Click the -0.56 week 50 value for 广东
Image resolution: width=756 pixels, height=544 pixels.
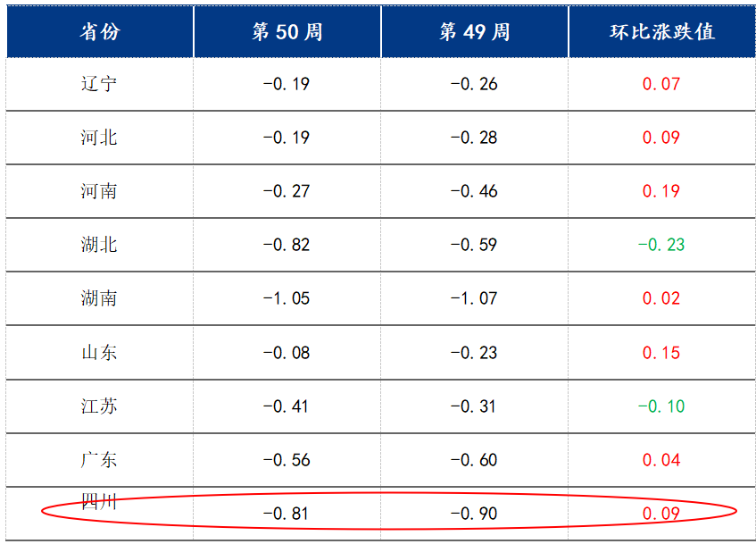tap(287, 460)
